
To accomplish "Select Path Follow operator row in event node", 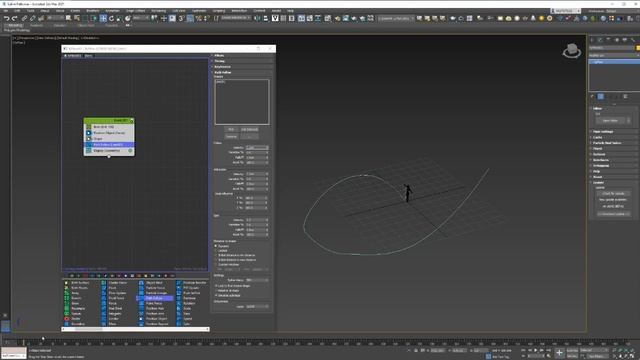I will pyautogui.click(x=109, y=145).
